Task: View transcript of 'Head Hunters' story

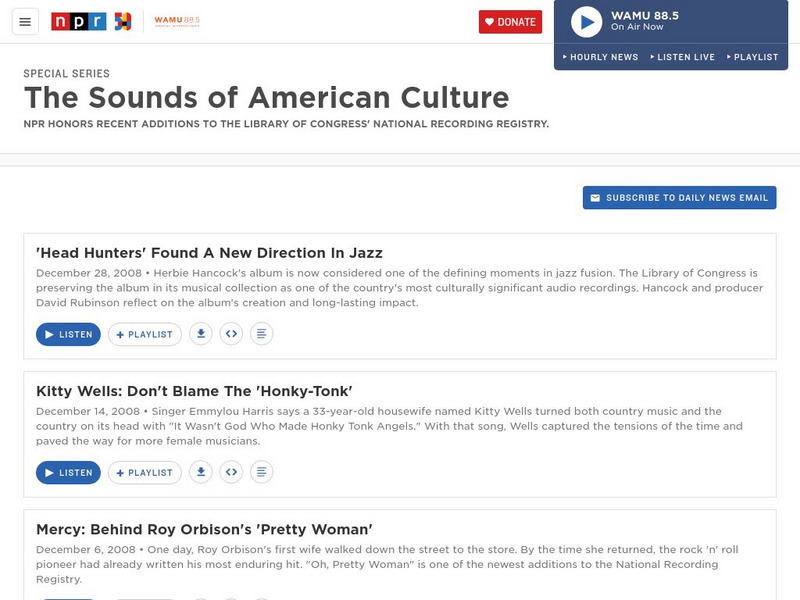Action: (261, 334)
